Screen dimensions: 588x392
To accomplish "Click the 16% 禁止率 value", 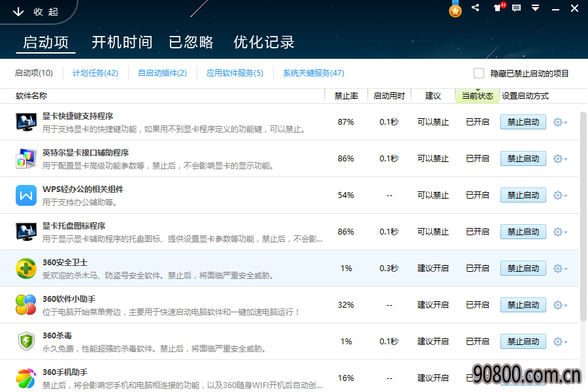I will click(x=346, y=378).
